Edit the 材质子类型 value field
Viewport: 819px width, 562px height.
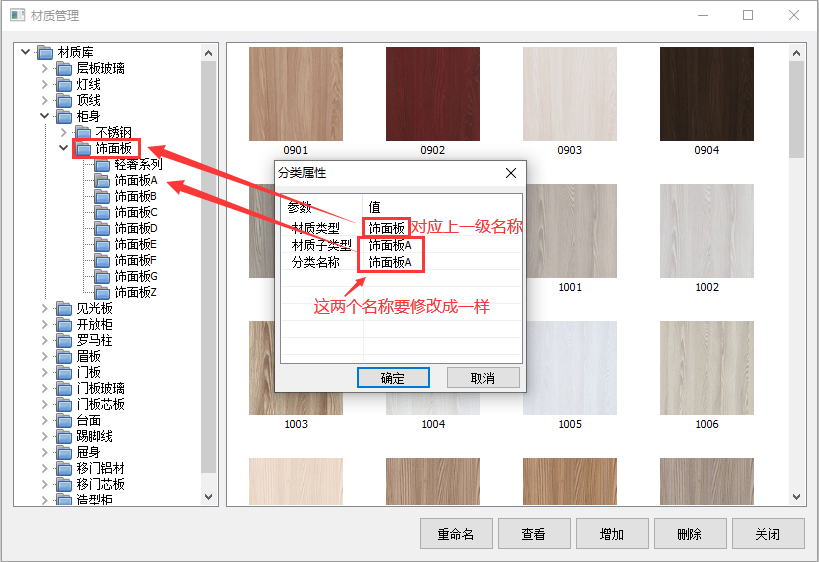[x=442, y=245]
